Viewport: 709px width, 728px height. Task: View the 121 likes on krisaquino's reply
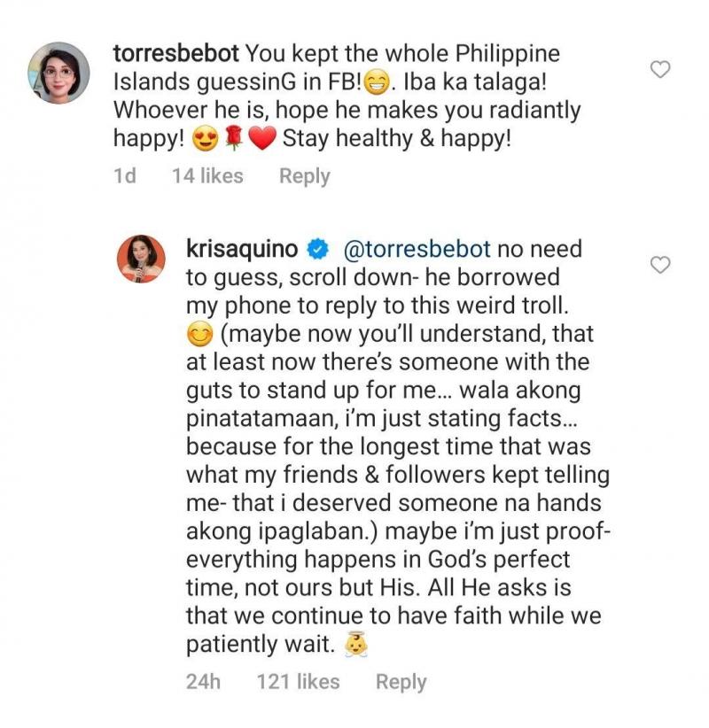tap(298, 682)
